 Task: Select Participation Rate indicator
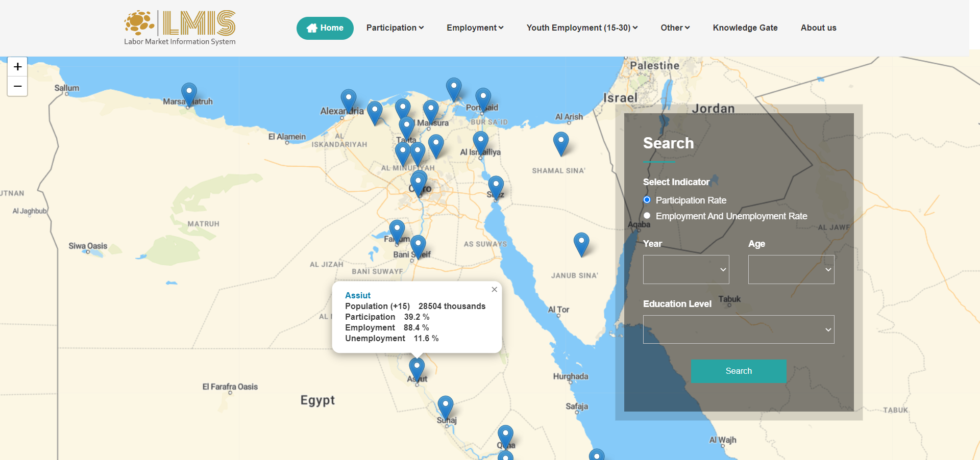click(x=647, y=200)
